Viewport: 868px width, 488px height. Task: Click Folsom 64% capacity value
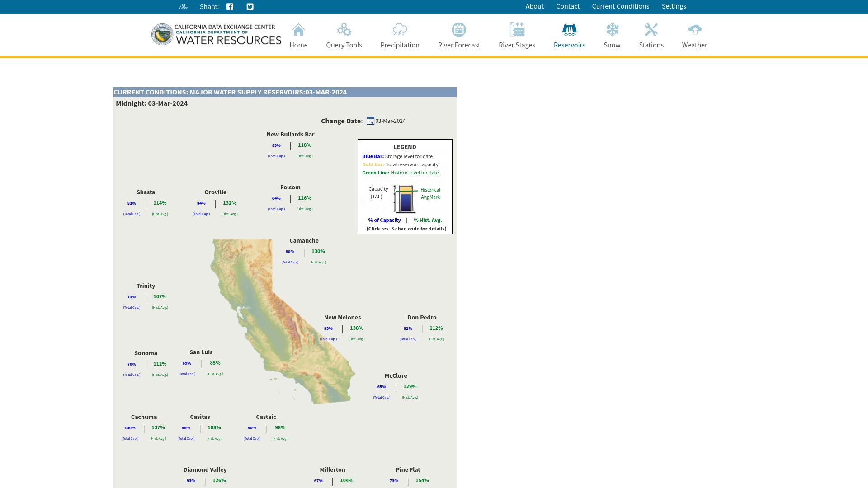click(x=276, y=198)
